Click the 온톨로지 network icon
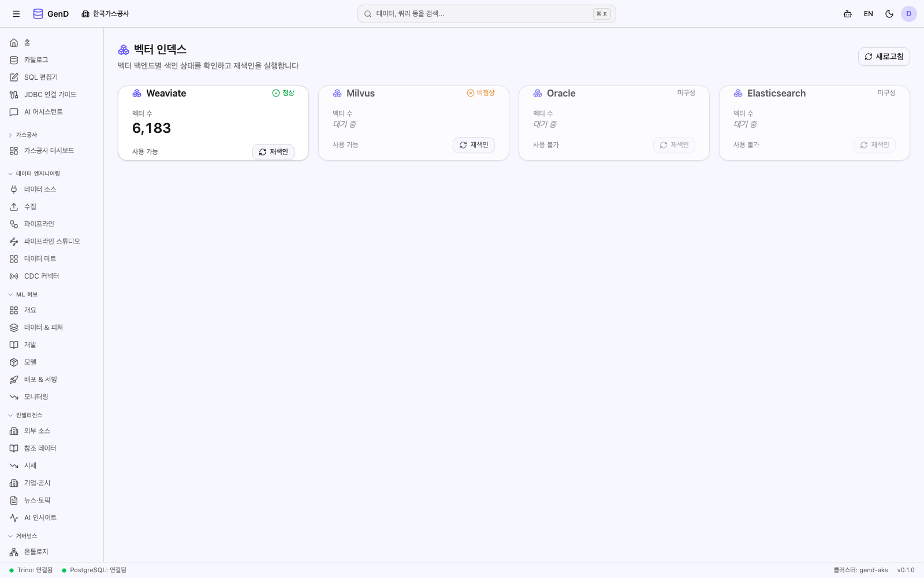Image resolution: width=924 pixels, height=578 pixels. tap(14, 552)
